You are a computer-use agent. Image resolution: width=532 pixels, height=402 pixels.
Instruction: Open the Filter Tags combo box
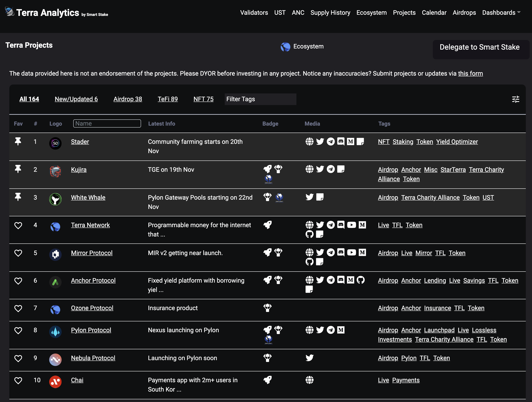pyautogui.click(x=260, y=99)
